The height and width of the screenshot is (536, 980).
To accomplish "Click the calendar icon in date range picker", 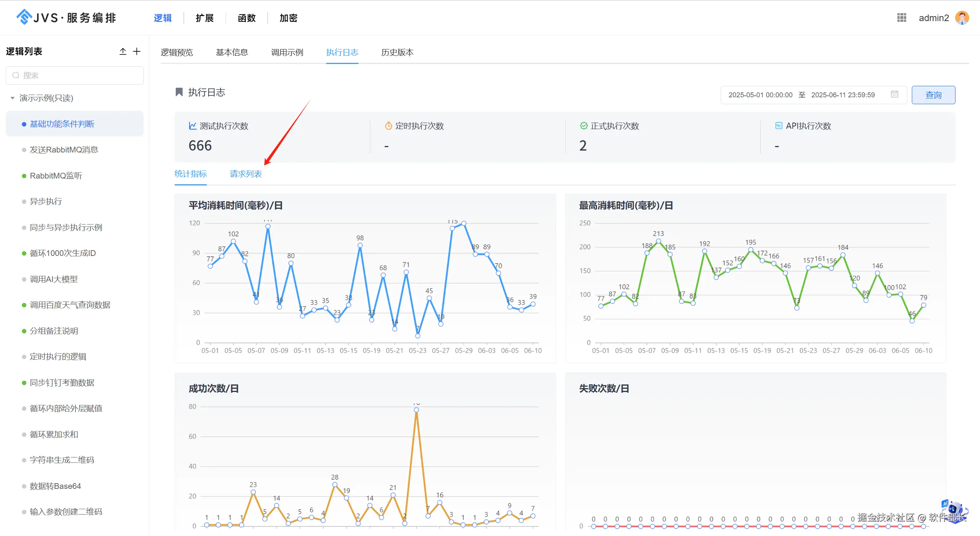I will pos(894,94).
